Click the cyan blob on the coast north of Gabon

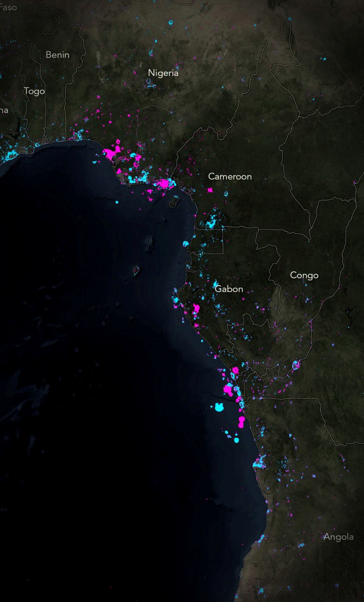(185, 243)
